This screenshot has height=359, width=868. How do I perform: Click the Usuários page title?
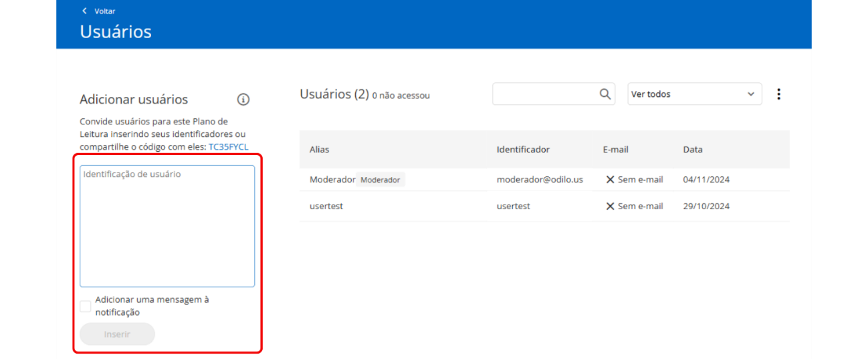116,31
